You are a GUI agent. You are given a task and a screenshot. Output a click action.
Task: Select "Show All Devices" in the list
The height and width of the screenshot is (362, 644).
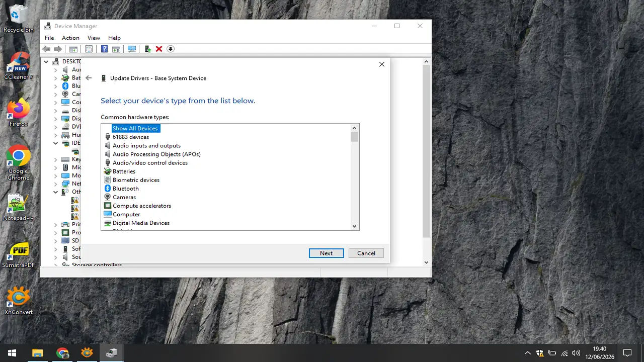[x=135, y=128]
